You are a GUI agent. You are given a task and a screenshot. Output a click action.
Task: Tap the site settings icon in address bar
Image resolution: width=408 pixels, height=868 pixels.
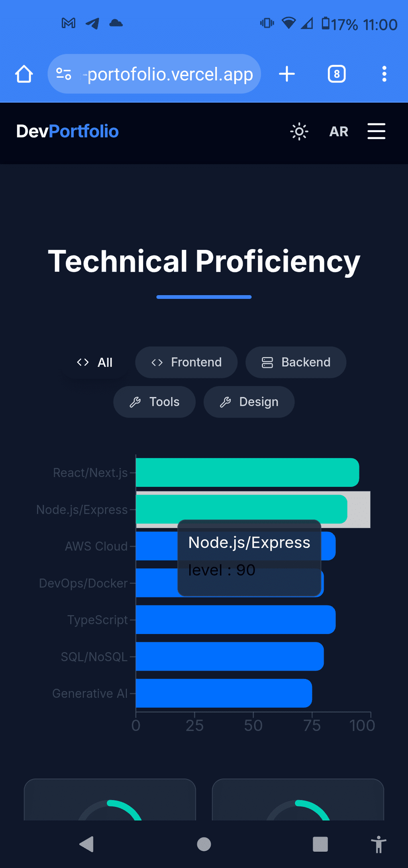tap(64, 74)
